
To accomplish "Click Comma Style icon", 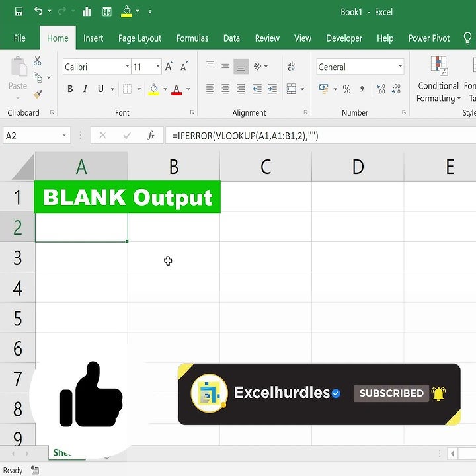I will click(362, 89).
